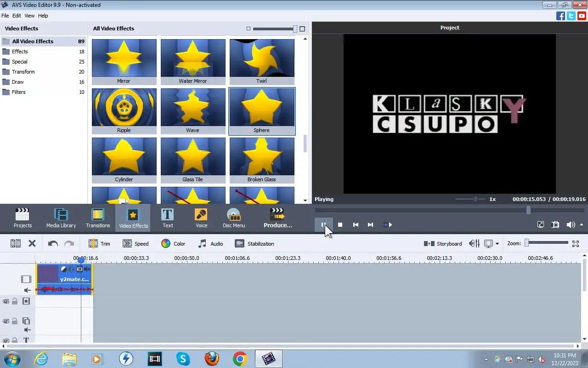The width and height of the screenshot is (588, 368).
Task: Redo the last undone action
Action: point(69,244)
